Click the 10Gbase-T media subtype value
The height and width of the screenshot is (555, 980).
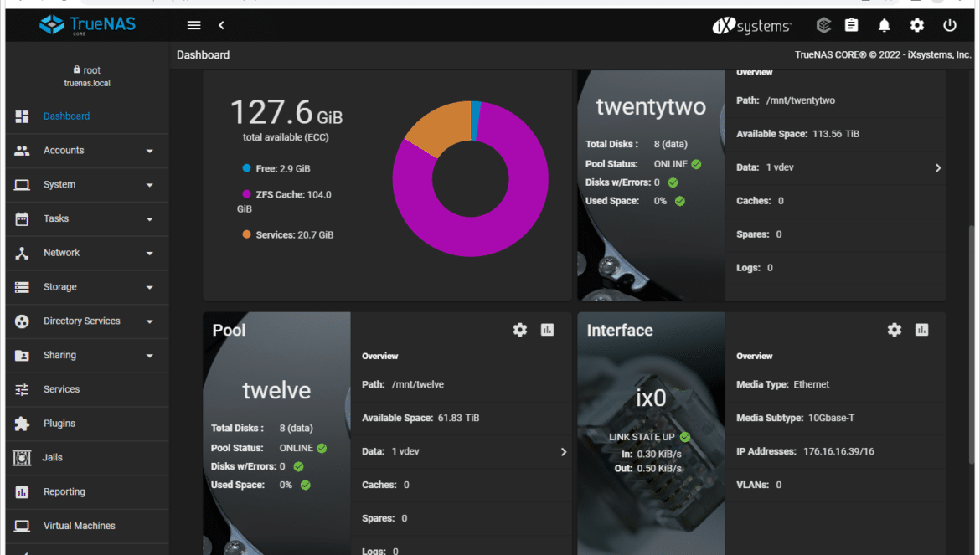tap(831, 418)
